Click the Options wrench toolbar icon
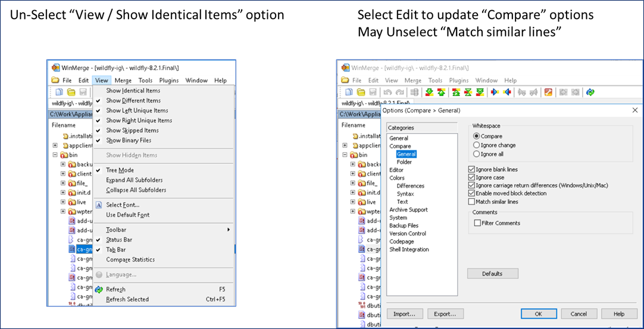Viewport: 644px width, 329px height. [x=548, y=92]
